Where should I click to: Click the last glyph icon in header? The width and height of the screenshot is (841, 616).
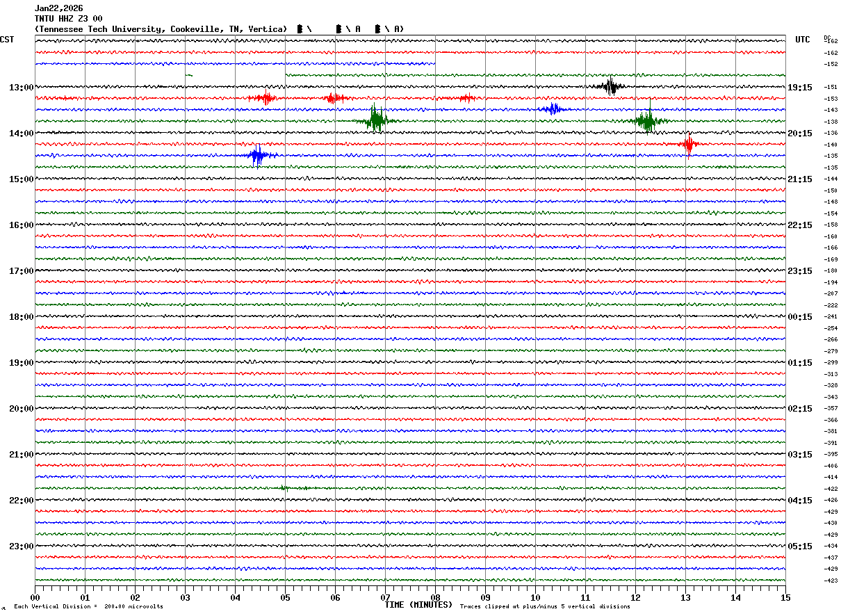click(x=378, y=29)
